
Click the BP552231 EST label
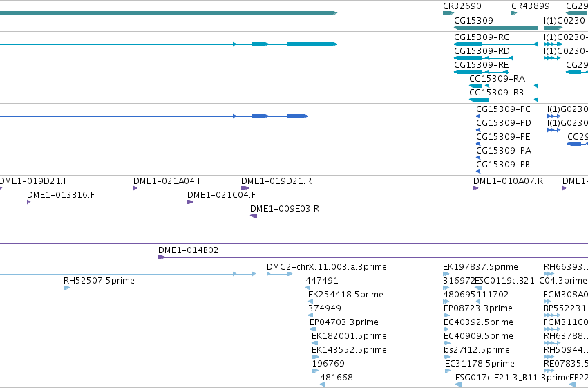tap(565, 308)
